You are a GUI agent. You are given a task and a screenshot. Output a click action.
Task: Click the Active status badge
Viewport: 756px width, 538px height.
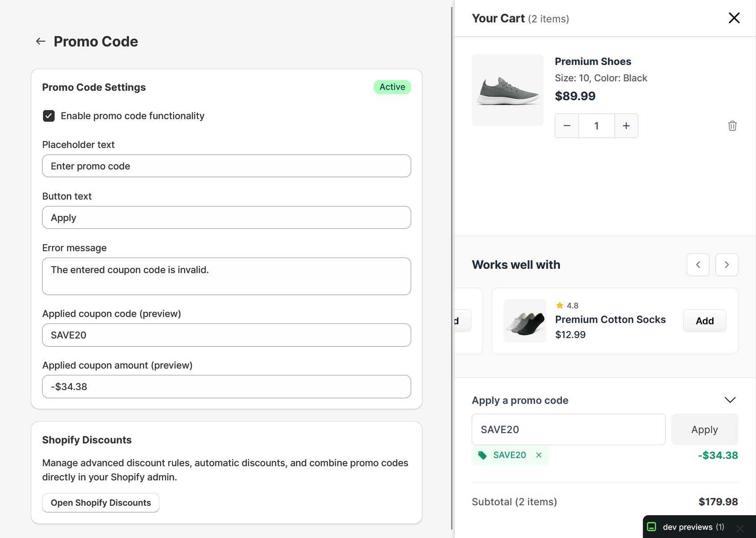[392, 87]
